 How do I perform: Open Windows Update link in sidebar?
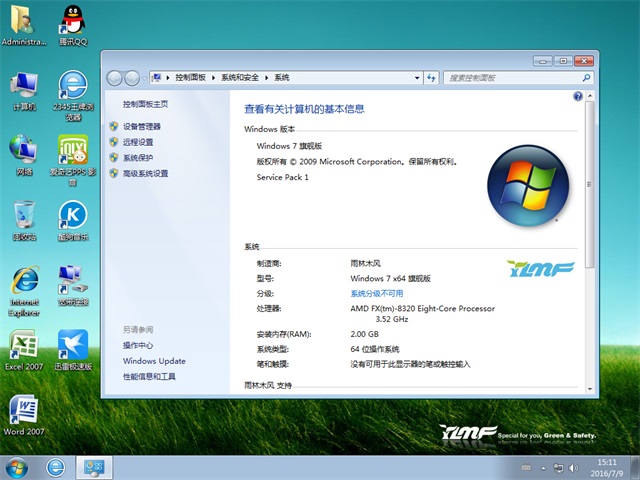pos(154,361)
